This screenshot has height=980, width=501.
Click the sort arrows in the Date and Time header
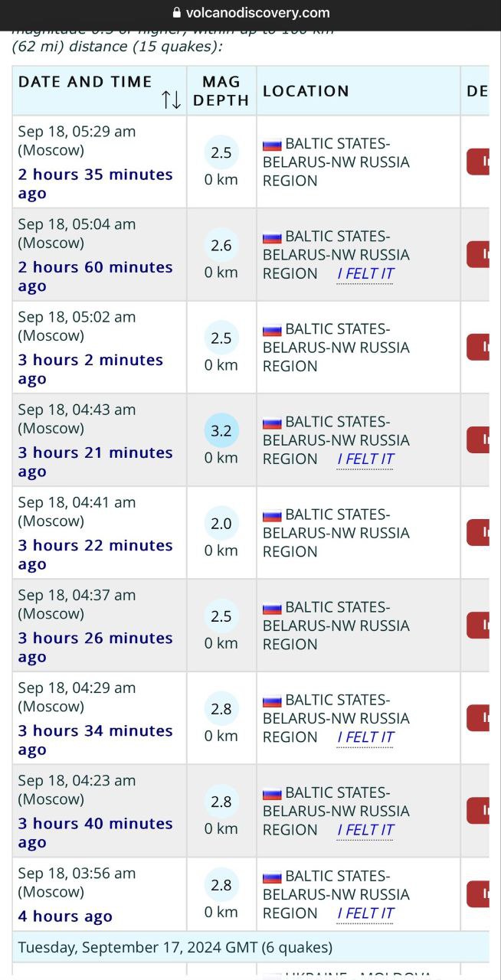coord(172,100)
